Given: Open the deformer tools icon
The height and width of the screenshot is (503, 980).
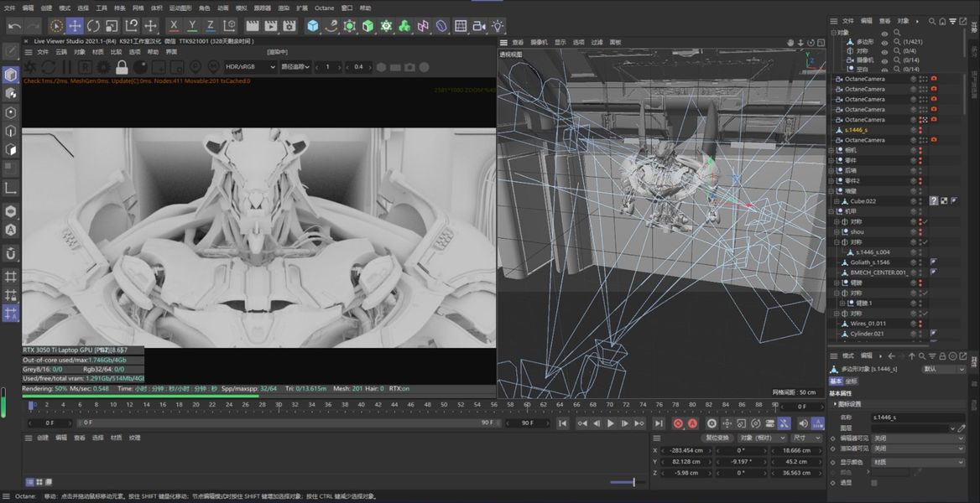Looking at the screenshot, I should [x=442, y=26].
